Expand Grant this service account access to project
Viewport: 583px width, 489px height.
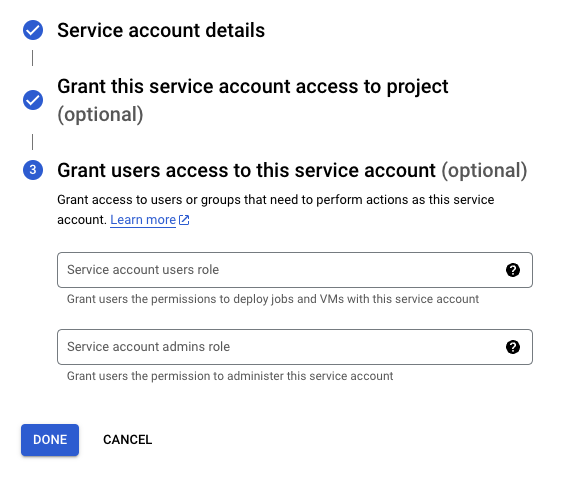253,86
